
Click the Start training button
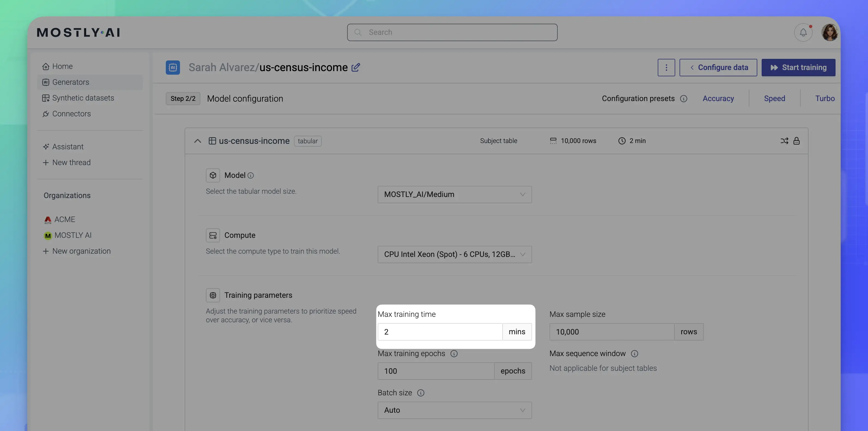pos(798,67)
